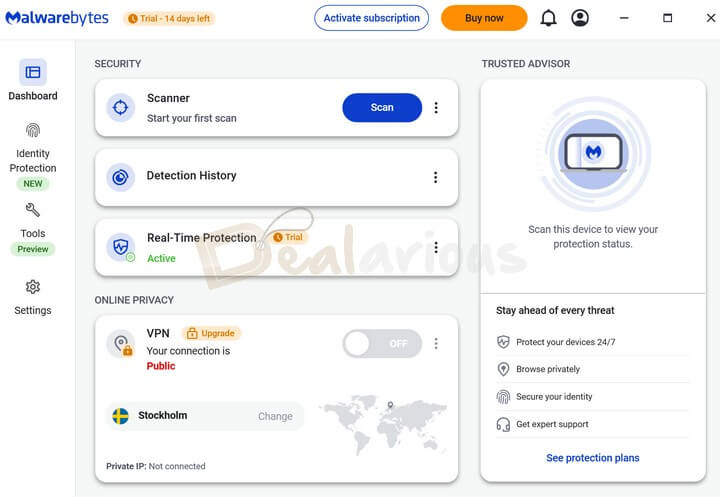The height and width of the screenshot is (497, 720).
Task: Click the Upgrade lock badge next to VPN
Action: point(211,333)
